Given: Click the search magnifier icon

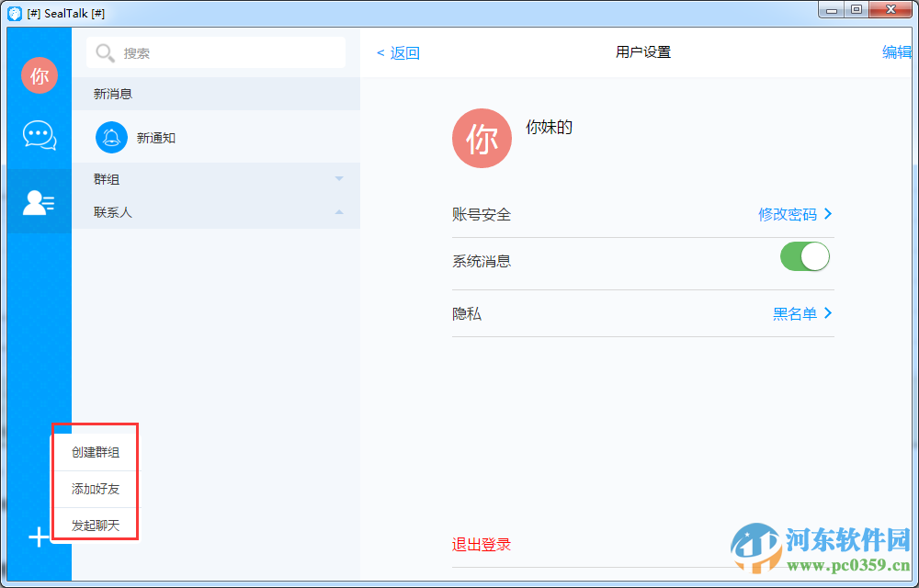Looking at the screenshot, I should 105,52.
